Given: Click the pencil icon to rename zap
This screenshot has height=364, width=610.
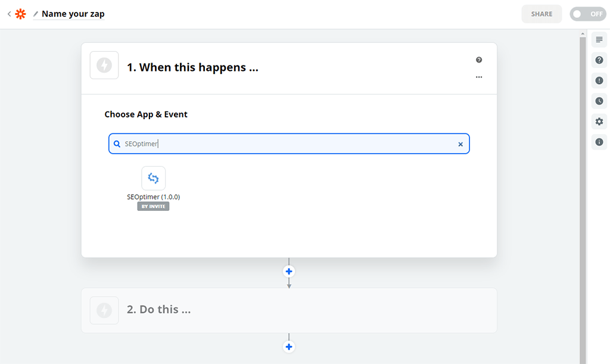Looking at the screenshot, I should click(36, 14).
